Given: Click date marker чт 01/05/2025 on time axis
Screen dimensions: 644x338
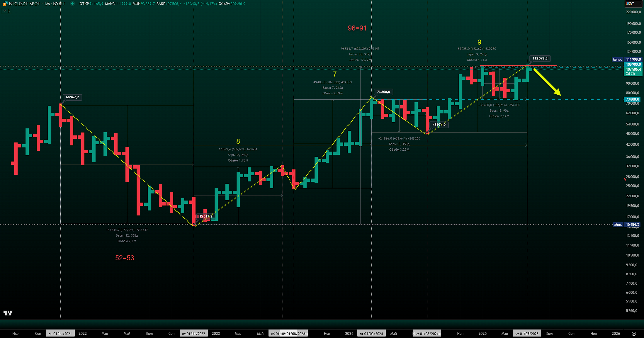Looking at the screenshot, I should [x=527, y=334].
